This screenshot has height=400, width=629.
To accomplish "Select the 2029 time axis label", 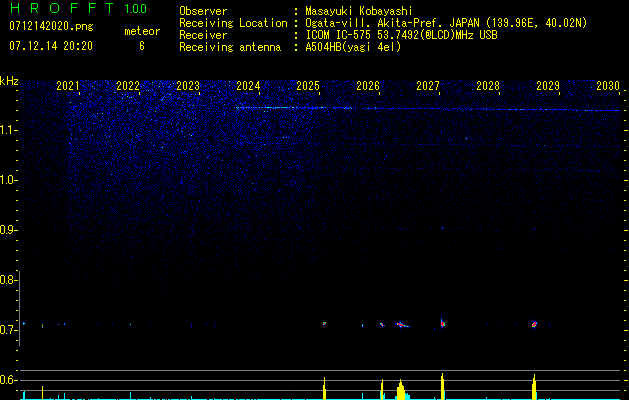I will (x=548, y=86).
